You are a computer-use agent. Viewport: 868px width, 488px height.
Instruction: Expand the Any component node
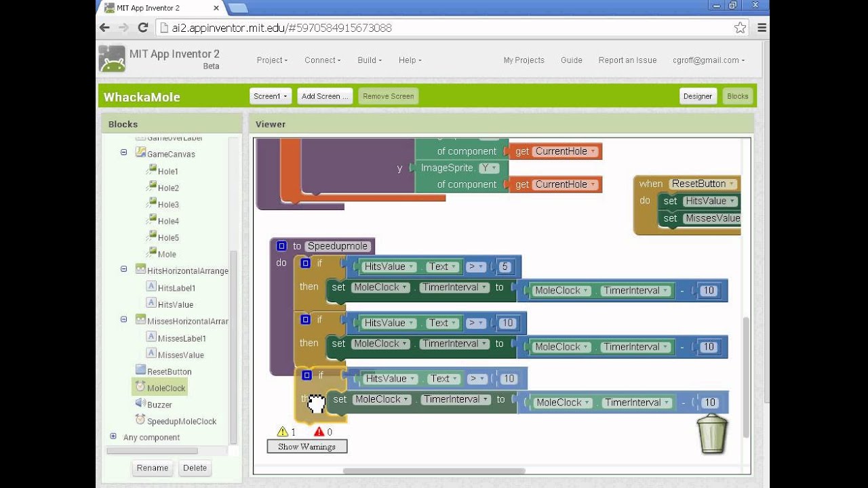click(113, 436)
